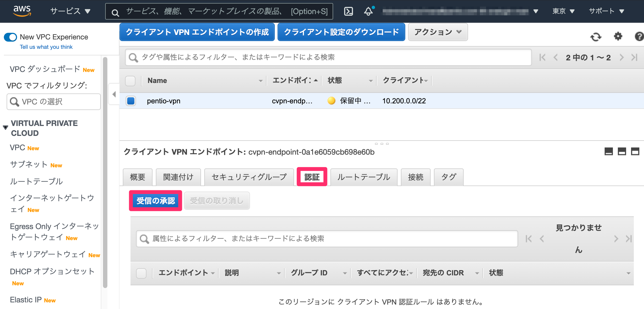The image size is (644, 309).
Task: Click the sidebar vertical scrollbar
Action: (105, 173)
